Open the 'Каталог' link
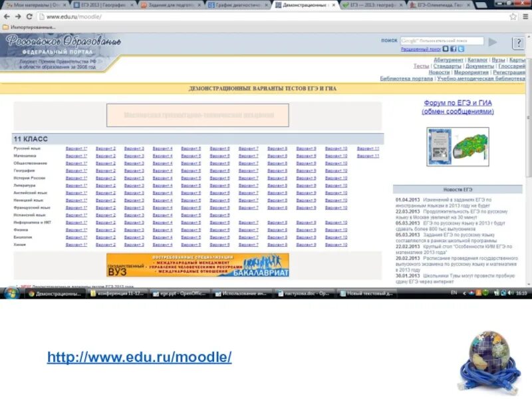Screen dimensions: 532x399 click(477, 60)
